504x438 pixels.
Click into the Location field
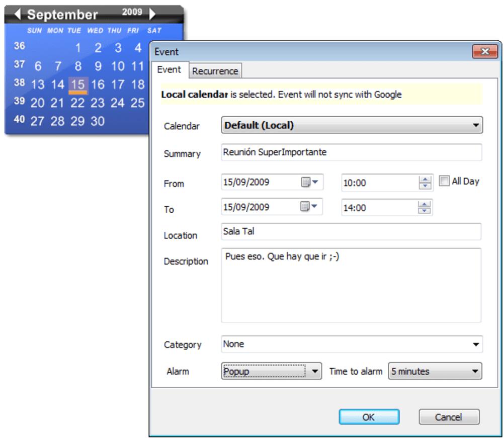click(x=352, y=232)
